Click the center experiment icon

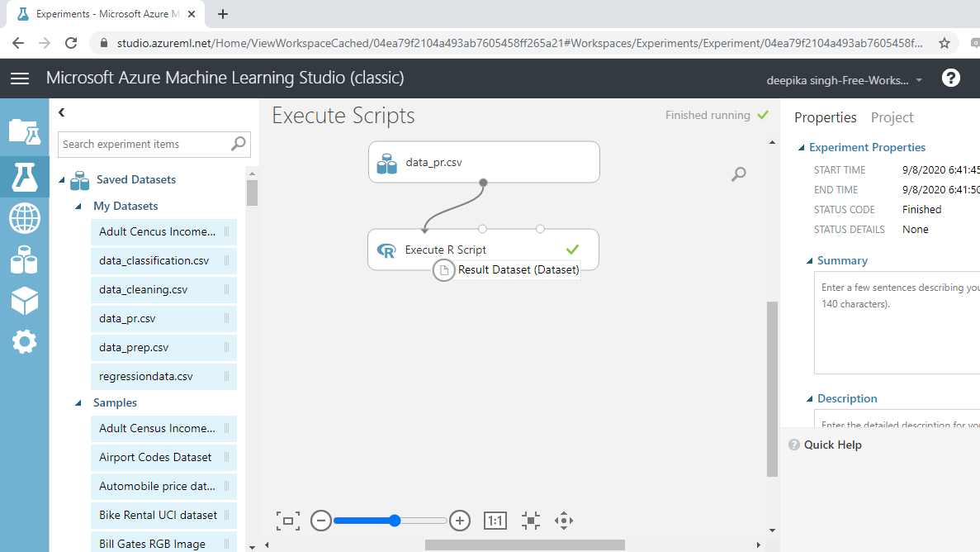531,521
